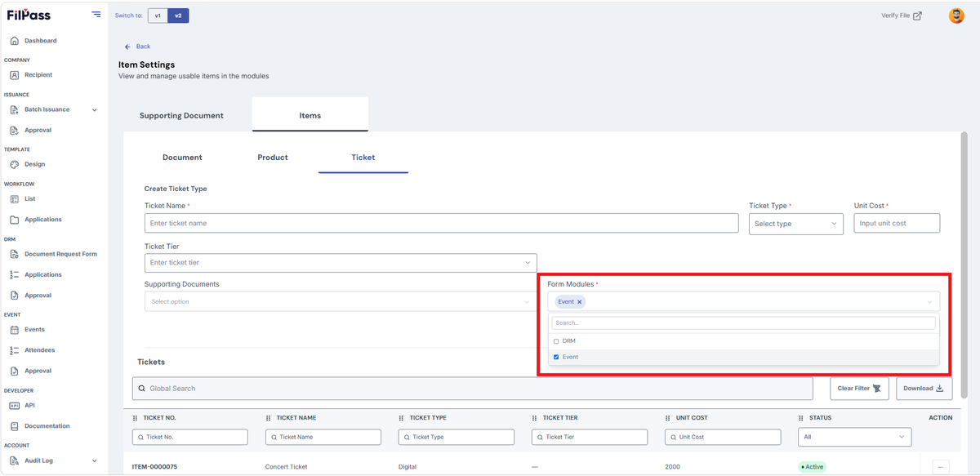The width and height of the screenshot is (980, 476).
Task: Click the Events calendar icon in sidebar
Action: (15, 330)
